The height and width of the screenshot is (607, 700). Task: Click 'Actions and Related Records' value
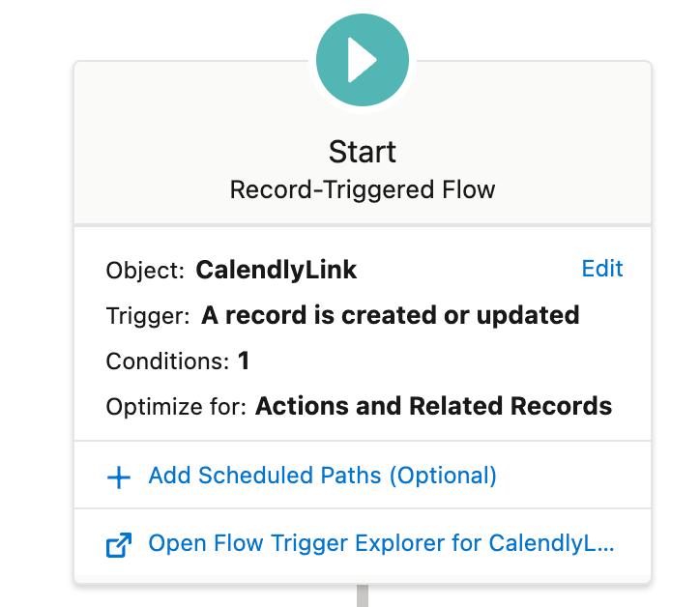(x=433, y=406)
